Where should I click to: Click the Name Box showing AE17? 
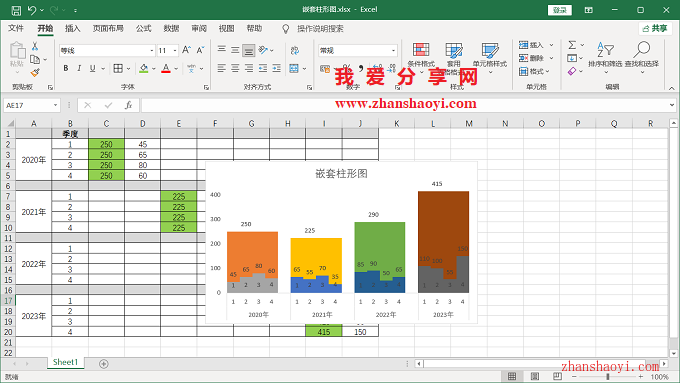(31, 105)
